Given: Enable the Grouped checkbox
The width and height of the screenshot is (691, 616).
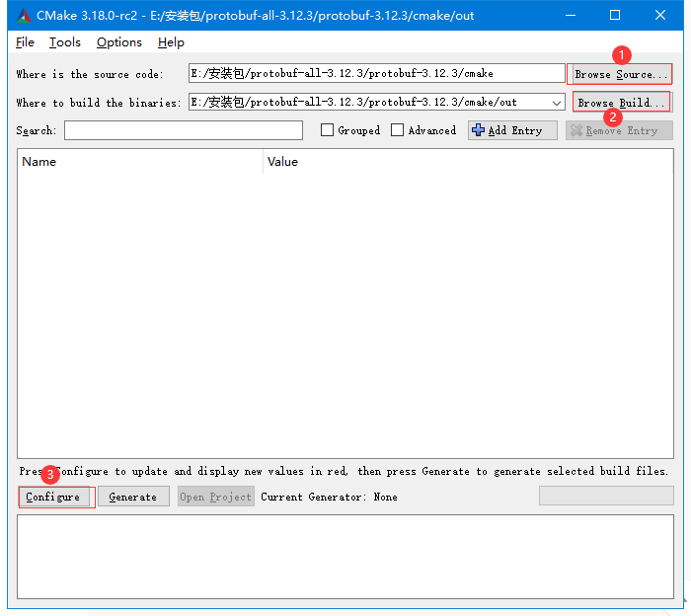Looking at the screenshot, I should click(x=328, y=130).
